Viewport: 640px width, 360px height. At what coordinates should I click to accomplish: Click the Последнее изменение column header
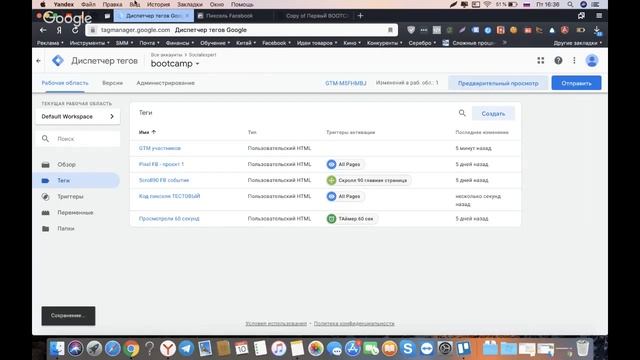pos(482,132)
